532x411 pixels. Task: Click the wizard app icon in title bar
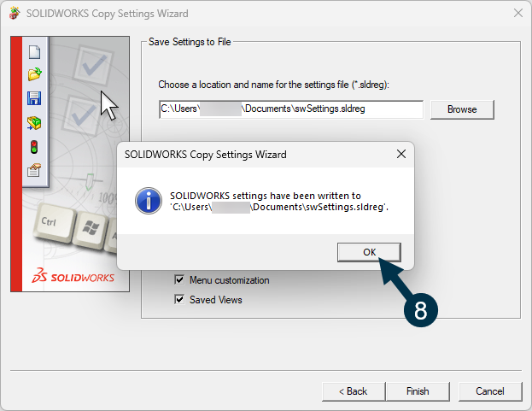(x=15, y=13)
